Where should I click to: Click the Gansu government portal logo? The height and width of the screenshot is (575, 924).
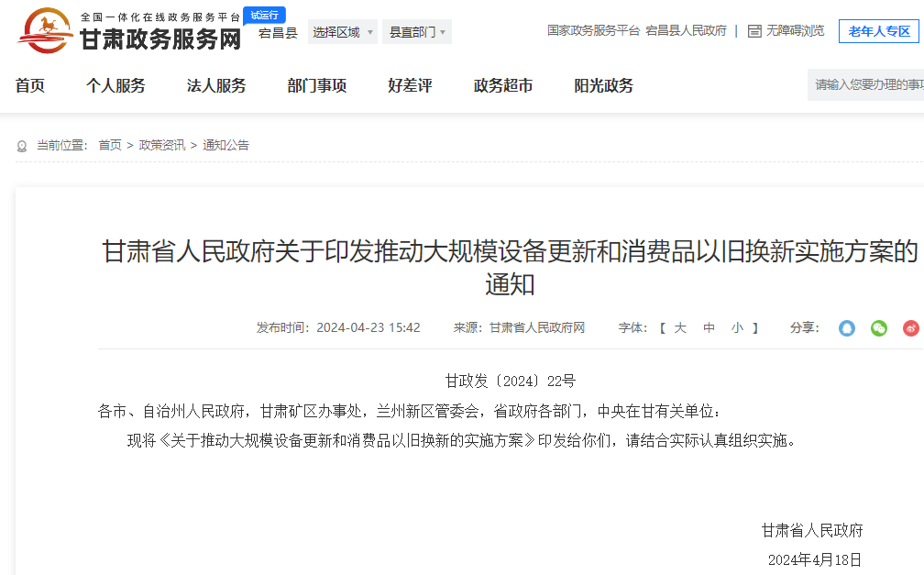[x=128, y=32]
